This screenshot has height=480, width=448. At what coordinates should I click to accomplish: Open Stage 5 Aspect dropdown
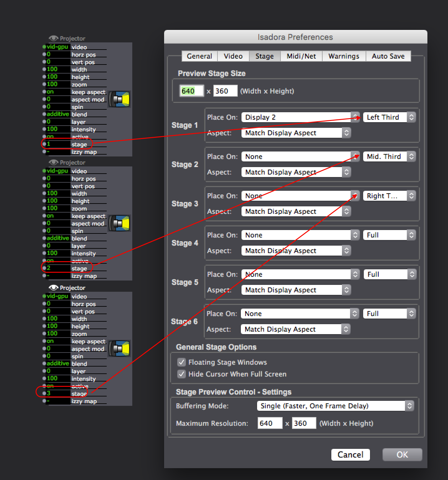click(x=296, y=290)
